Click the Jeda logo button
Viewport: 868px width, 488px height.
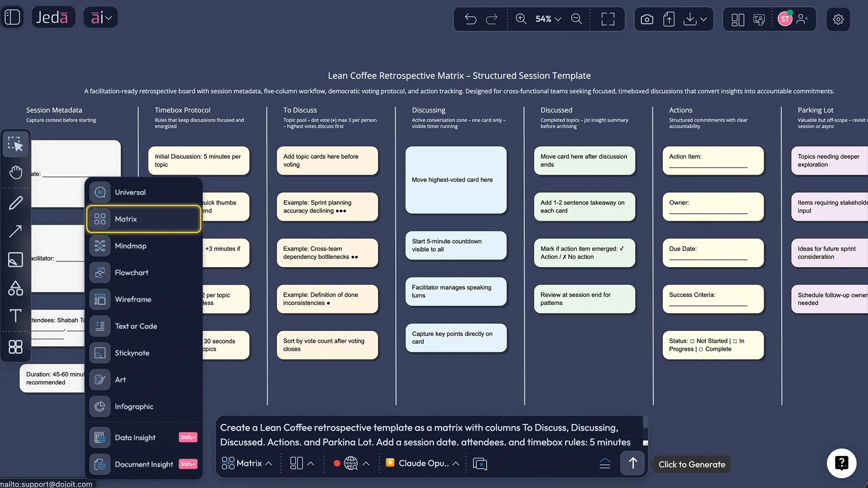click(x=52, y=17)
